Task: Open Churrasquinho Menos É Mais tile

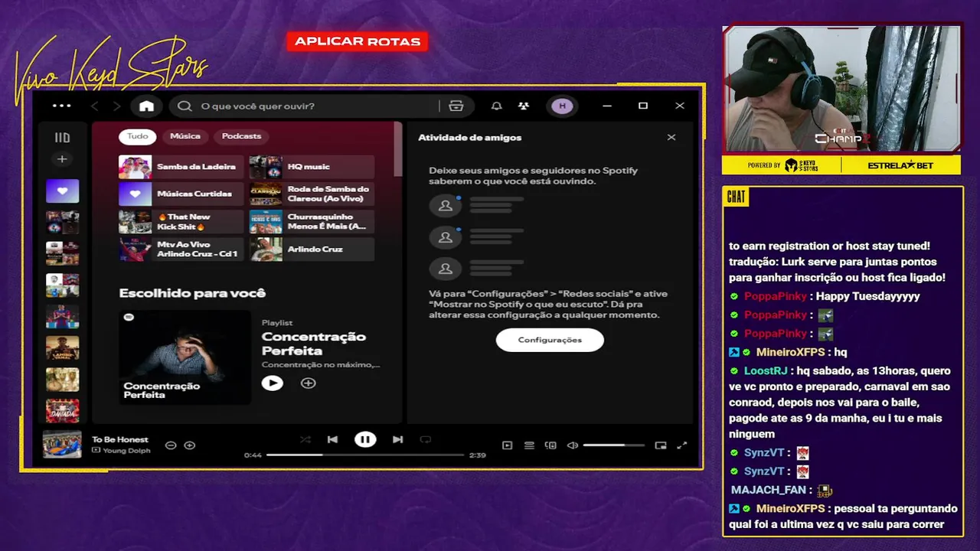Action: [312, 222]
